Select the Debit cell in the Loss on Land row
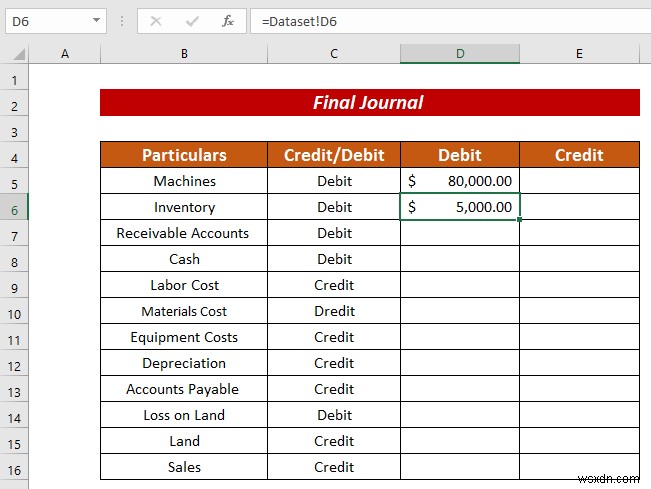Viewport: 651px width, 489px height. click(x=334, y=415)
